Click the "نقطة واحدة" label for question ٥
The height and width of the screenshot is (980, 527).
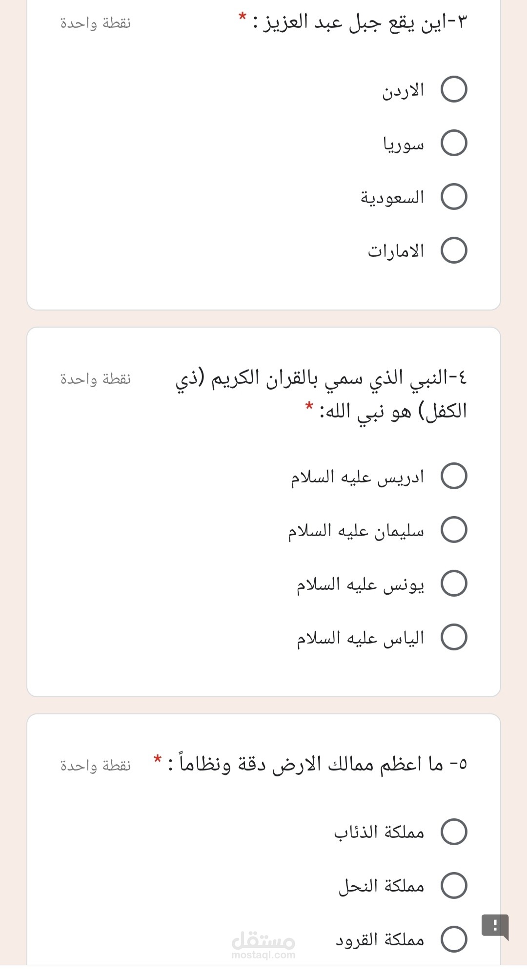96,765
